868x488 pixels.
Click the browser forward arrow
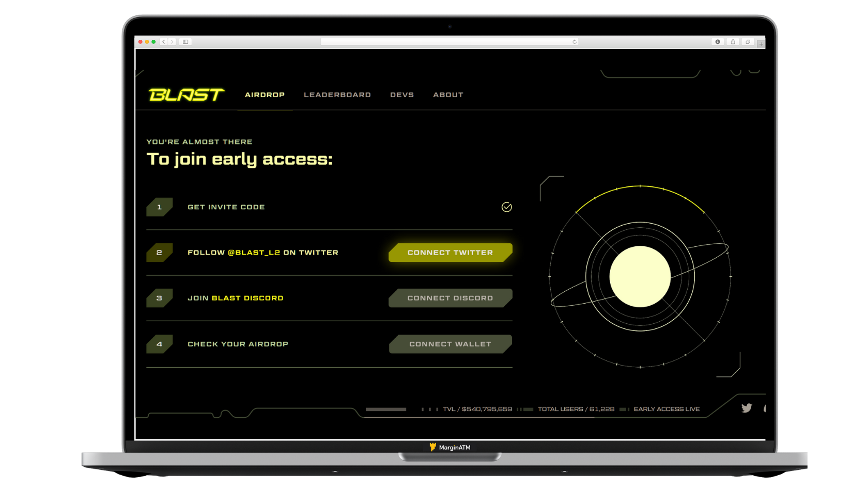pos(173,42)
